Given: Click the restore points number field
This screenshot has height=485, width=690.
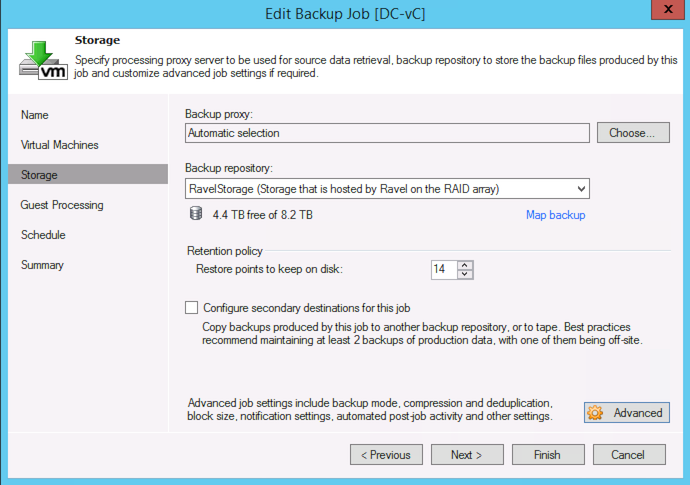Looking at the screenshot, I should (x=442, y=270).
